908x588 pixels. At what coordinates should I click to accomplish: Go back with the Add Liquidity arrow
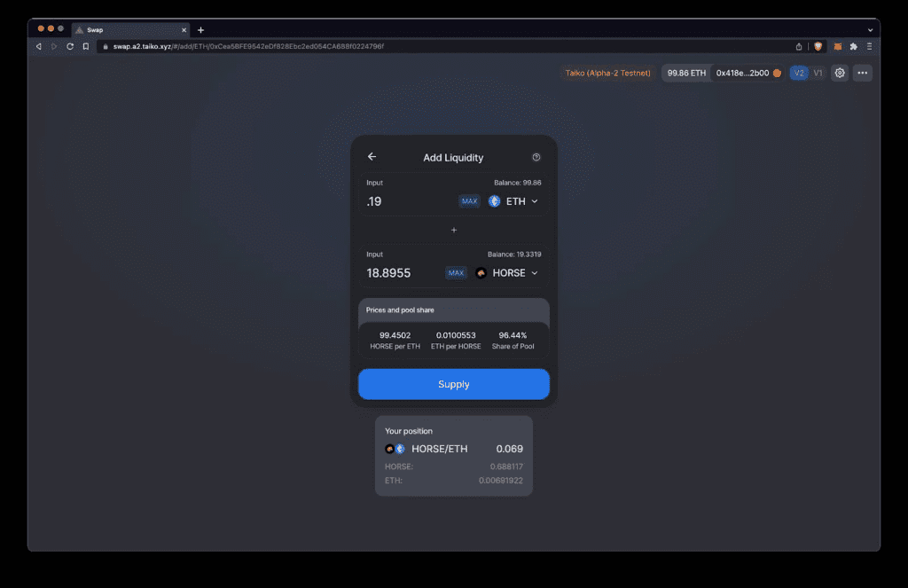[372, 156]
